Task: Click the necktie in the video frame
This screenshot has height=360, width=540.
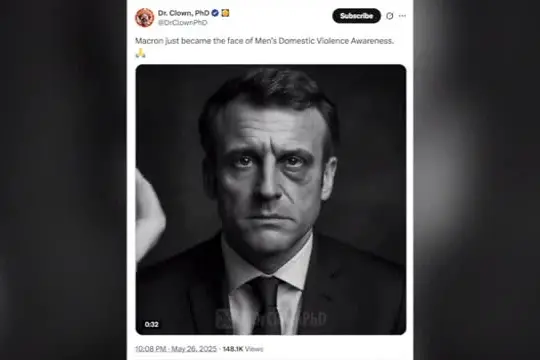Action: coord(266,305)
